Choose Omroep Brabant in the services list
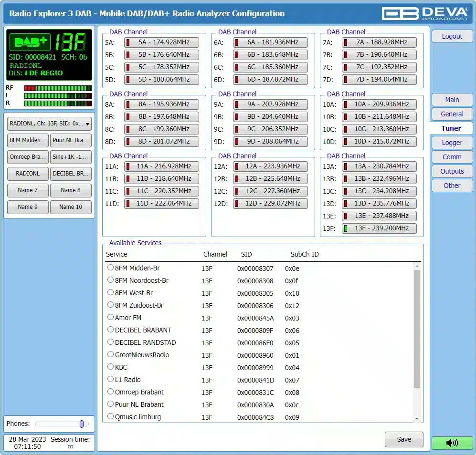Screen dimensions: 476x455 click(x=111, y=392)
